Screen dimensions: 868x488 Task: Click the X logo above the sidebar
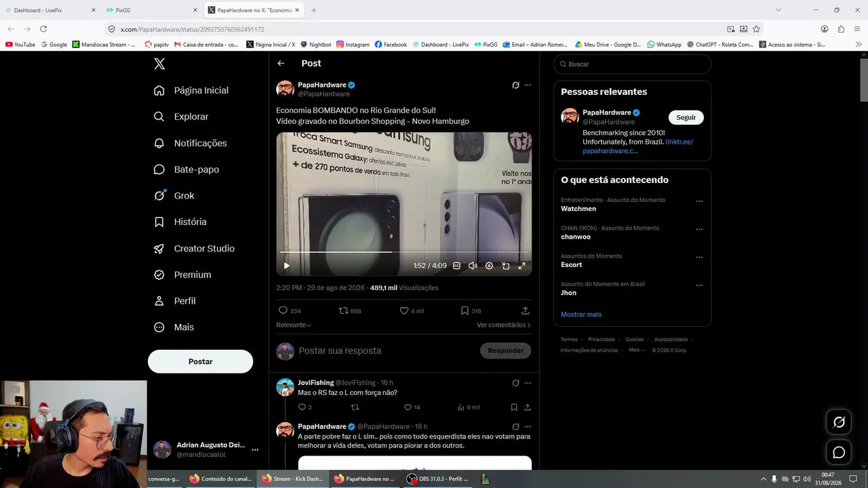click(x=159, y=64)
